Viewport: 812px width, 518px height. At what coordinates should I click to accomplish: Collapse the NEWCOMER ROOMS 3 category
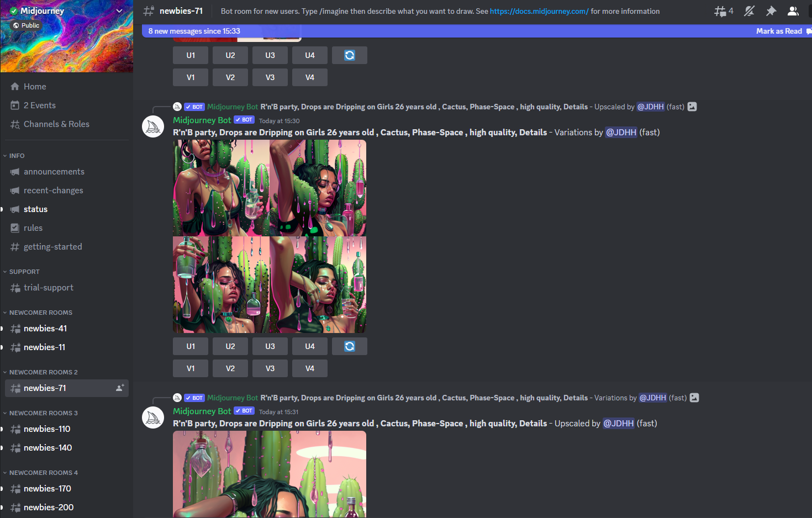[41, 413]
